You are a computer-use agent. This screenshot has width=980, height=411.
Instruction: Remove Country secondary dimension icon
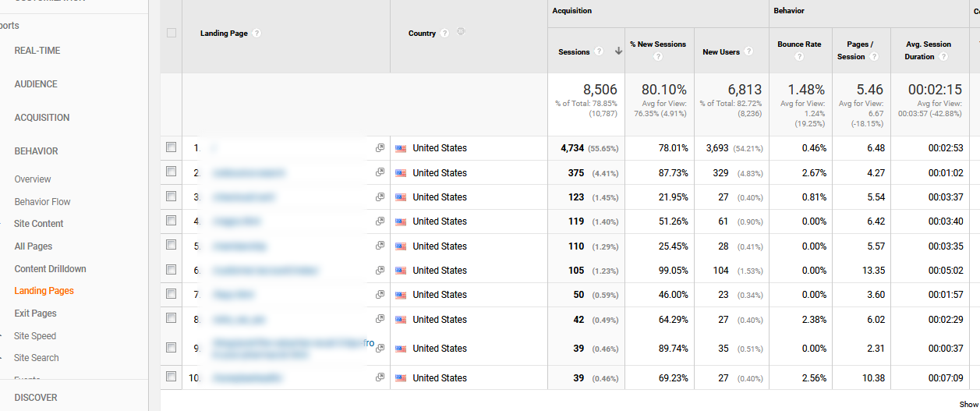coord(461,33)
